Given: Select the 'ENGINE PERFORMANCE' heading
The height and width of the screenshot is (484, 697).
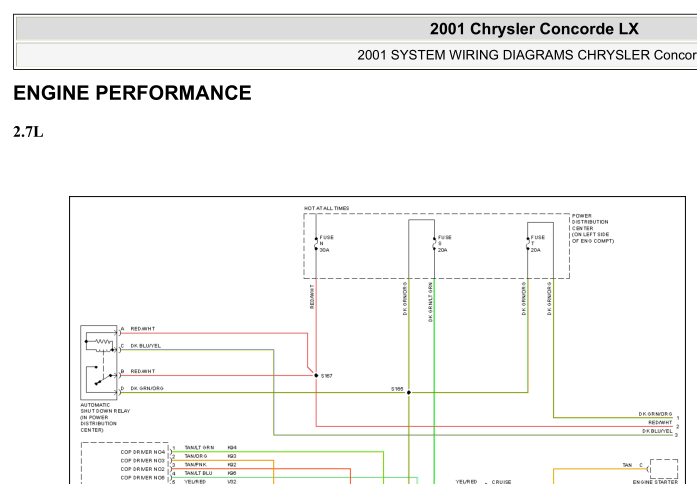Looking at the screenshot, I should 132,93.
